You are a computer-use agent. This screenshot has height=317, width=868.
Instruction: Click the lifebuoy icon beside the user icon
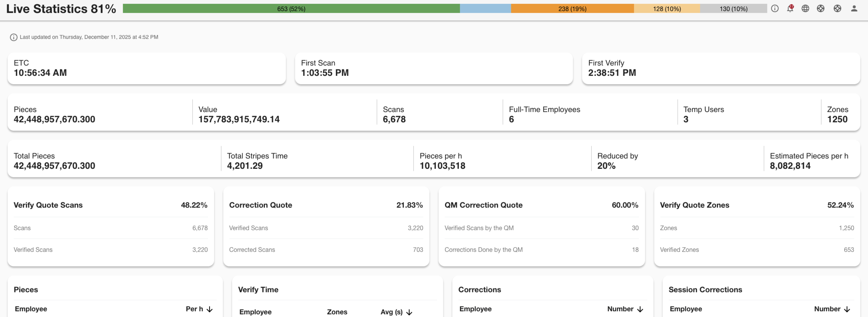pyautogui.click(x=837, y=9)
